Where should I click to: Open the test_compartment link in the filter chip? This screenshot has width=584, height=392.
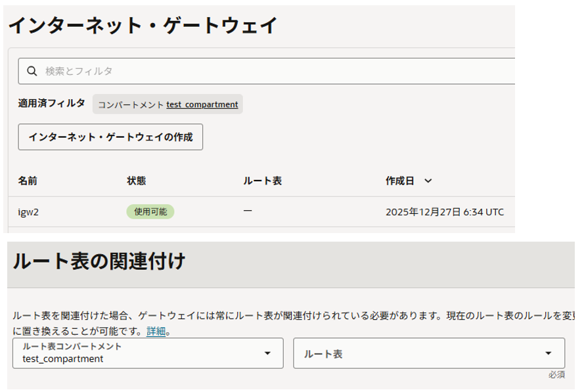pos(202,104)
